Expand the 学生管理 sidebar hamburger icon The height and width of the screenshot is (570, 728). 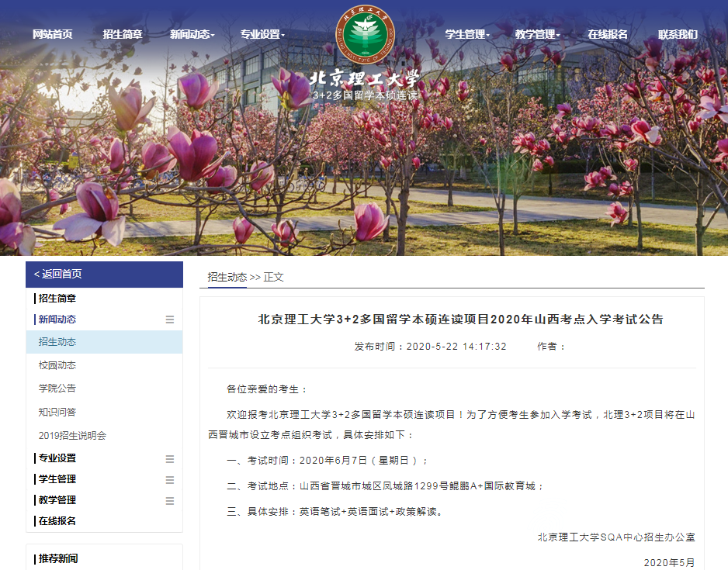point(170,479)
